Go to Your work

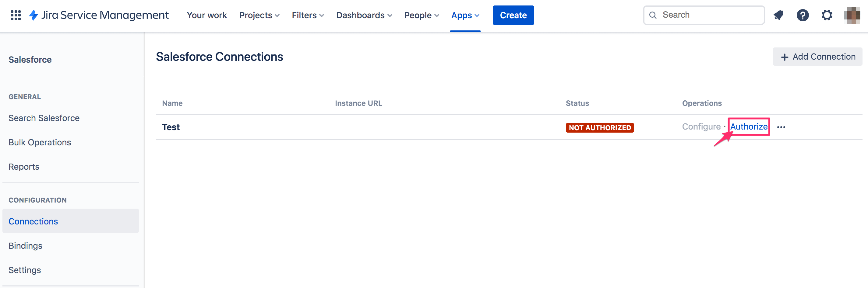207,15
